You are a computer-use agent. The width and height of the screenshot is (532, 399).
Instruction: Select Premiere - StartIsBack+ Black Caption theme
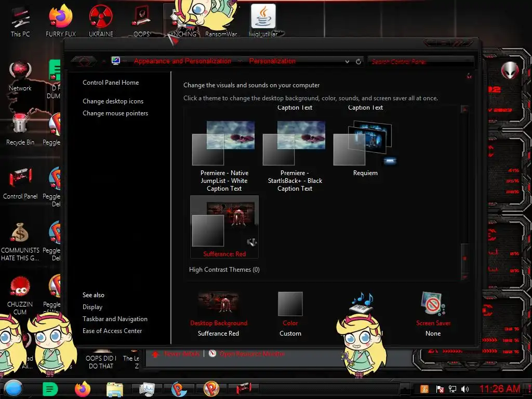295,156
